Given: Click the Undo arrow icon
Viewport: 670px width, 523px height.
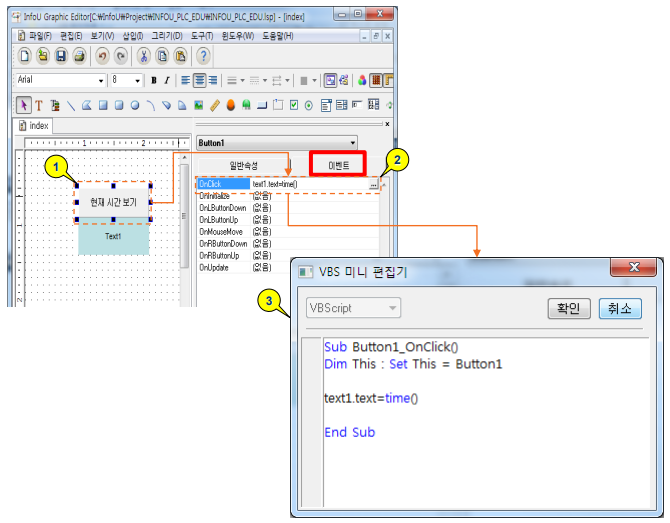Looking at the screenshot, I should (103, 56).
